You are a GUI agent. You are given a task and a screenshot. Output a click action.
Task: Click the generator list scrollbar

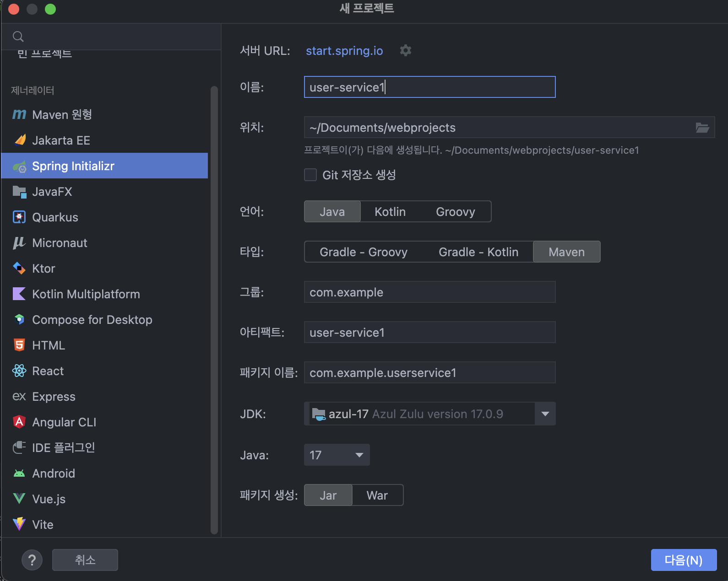pos(214,310)
